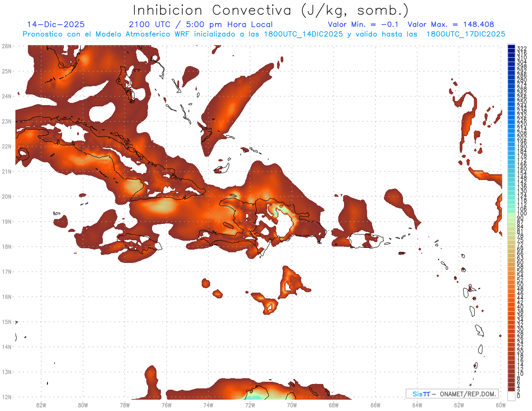
Task: Click the "74W" longitude label
Action: pyautogui.click(x=208, y=405)
